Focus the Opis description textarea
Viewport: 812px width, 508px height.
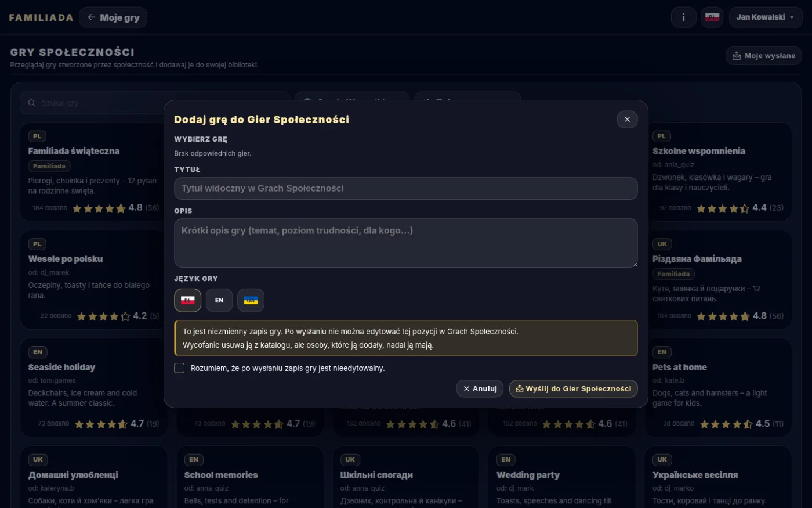405,243
